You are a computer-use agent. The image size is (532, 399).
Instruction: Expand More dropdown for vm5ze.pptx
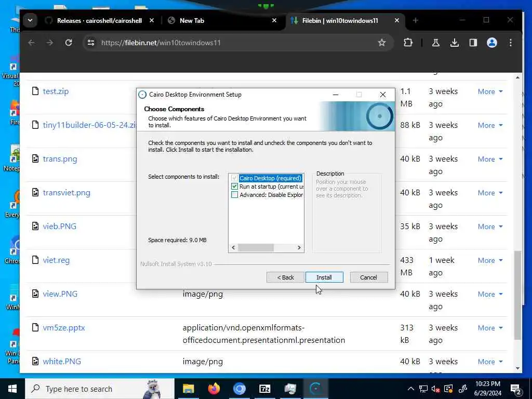pos(490,328)
